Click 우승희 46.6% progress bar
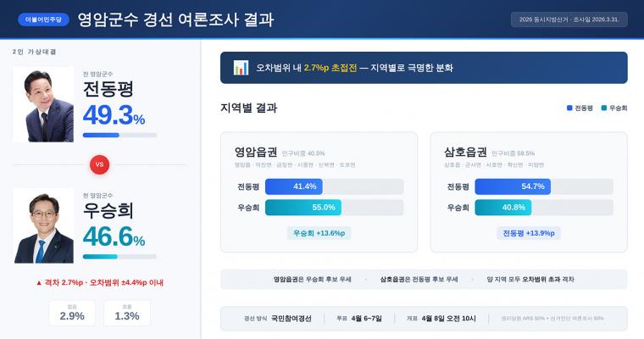The width and height of the screenshot is (644, 339). 119,256
